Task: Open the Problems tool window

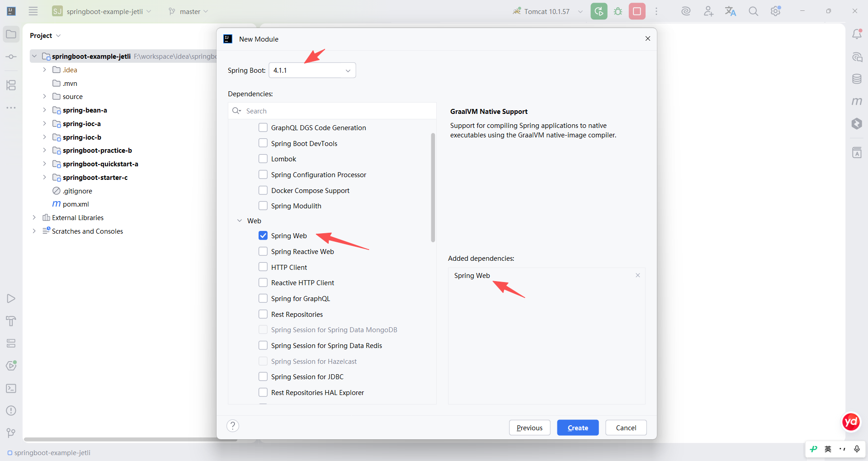Action: click(x=11, y=410)
